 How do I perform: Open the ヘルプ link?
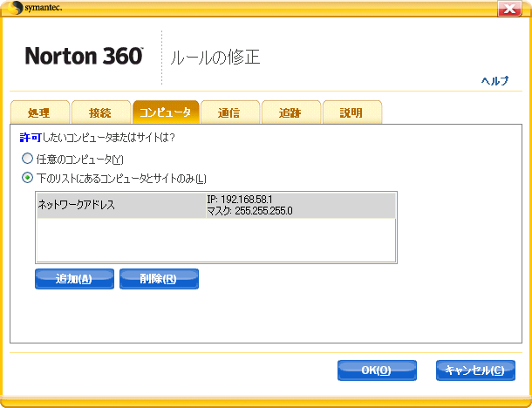point(494,80)
